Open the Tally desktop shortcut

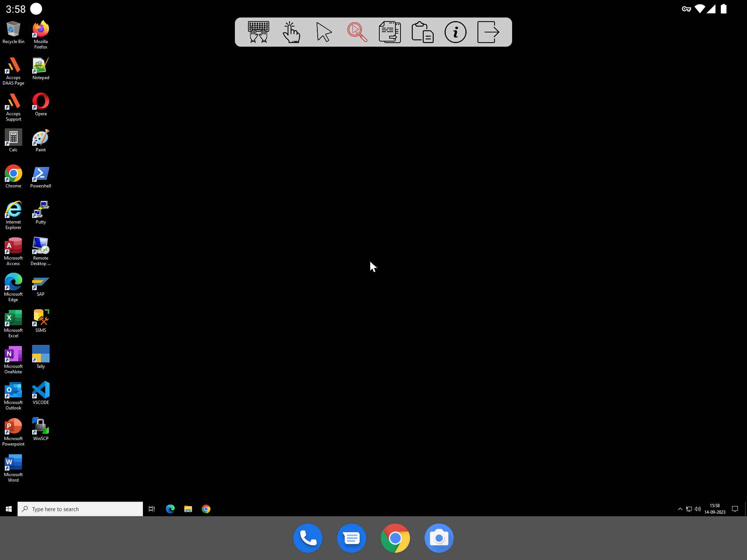pos(41,357)
